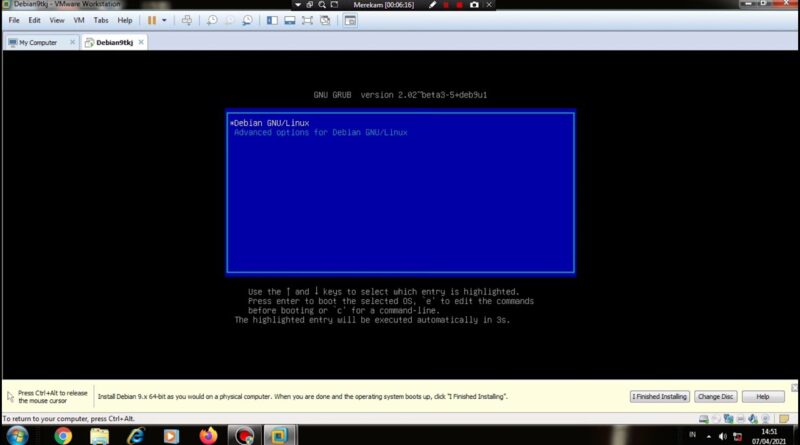Open the Windows Start menu

tap(17, 436)
